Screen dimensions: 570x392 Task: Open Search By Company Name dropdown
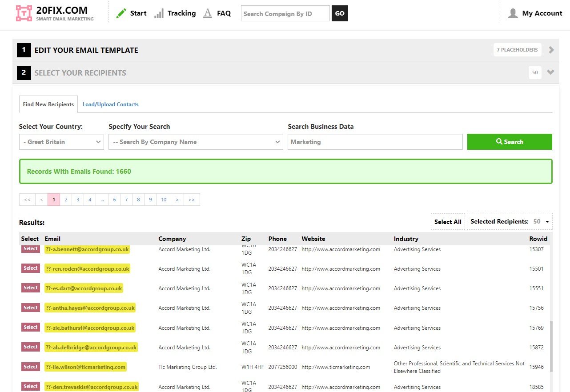196,142
